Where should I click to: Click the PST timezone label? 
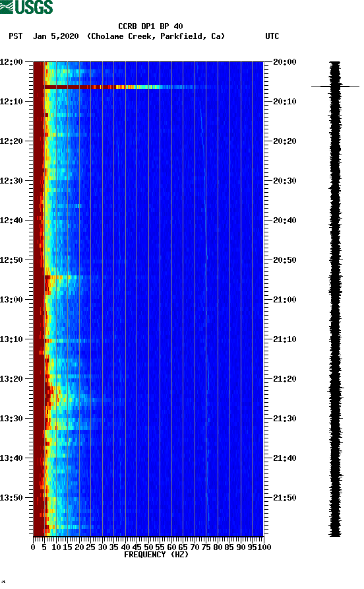[16, 36]
